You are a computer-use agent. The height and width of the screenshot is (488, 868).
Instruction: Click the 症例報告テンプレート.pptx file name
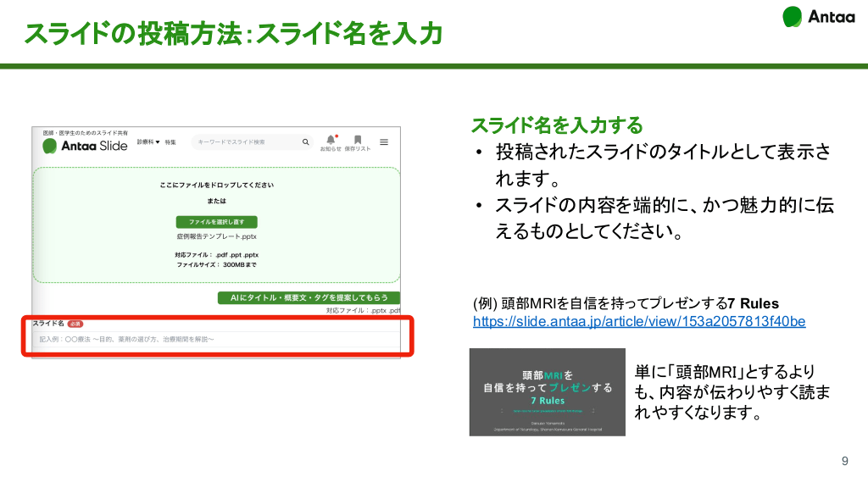[216, 236]
